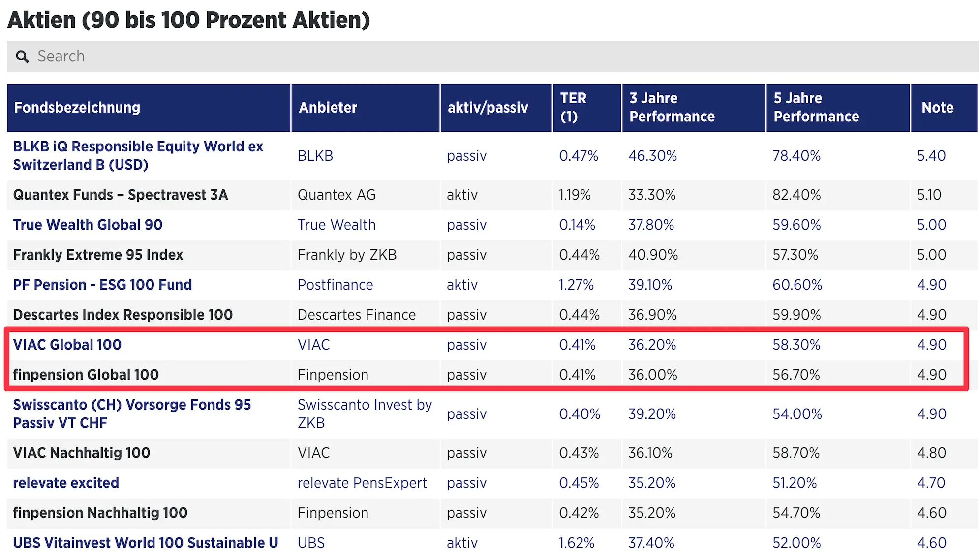The width and height of the screenshot is (979, 560).
Task: Sort the table by Anbieter column
Action: pyautogui.click(x=327, y=108)
